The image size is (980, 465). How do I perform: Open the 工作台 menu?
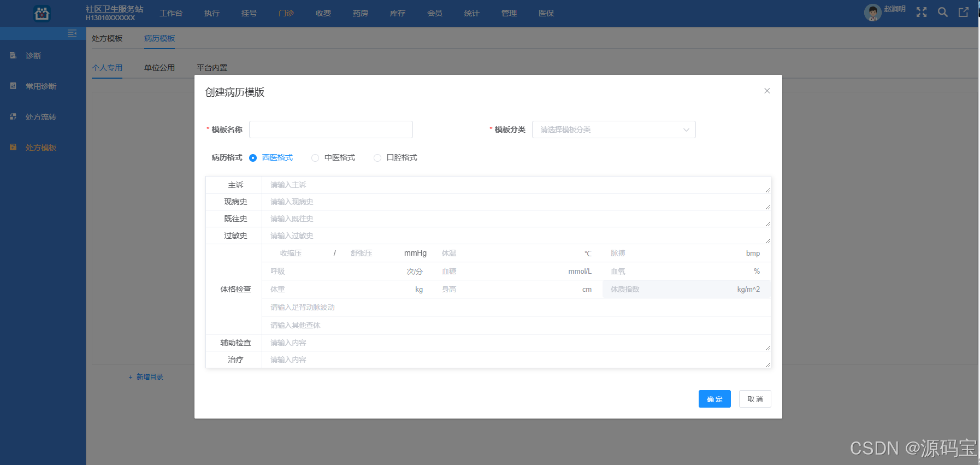click(x=171, y=13)
